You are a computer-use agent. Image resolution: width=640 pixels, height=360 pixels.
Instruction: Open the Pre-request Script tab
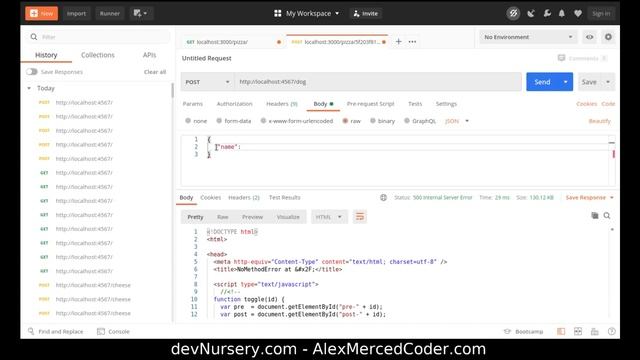370,104
